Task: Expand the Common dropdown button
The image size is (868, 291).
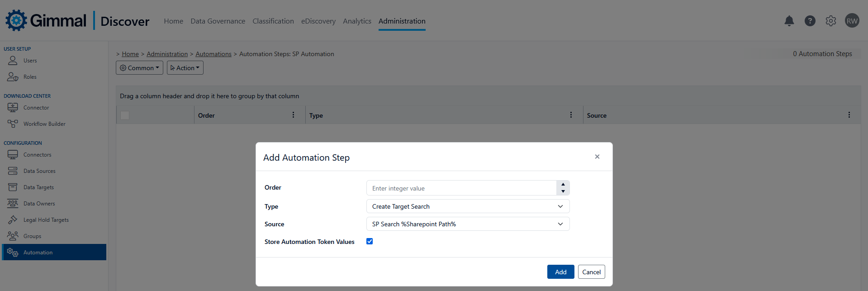Action: [x=139, y=68]
